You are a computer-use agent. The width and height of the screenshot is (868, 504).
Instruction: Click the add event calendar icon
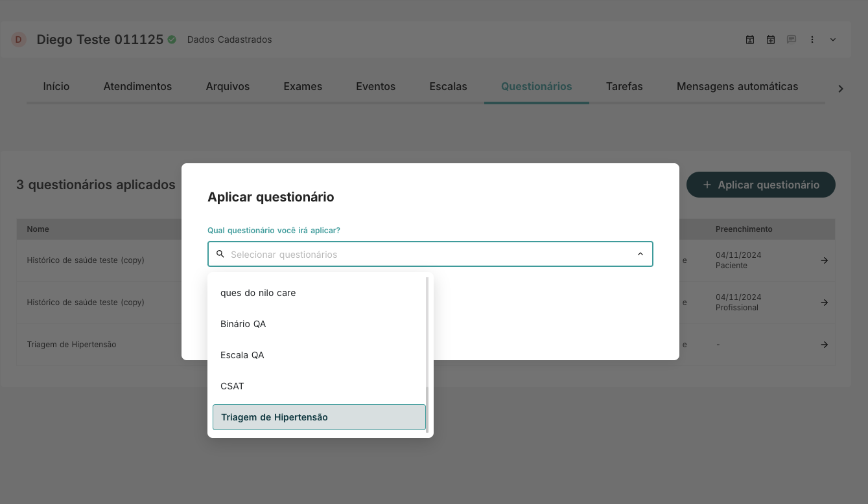pyautogui.click(x=771, y=40)
